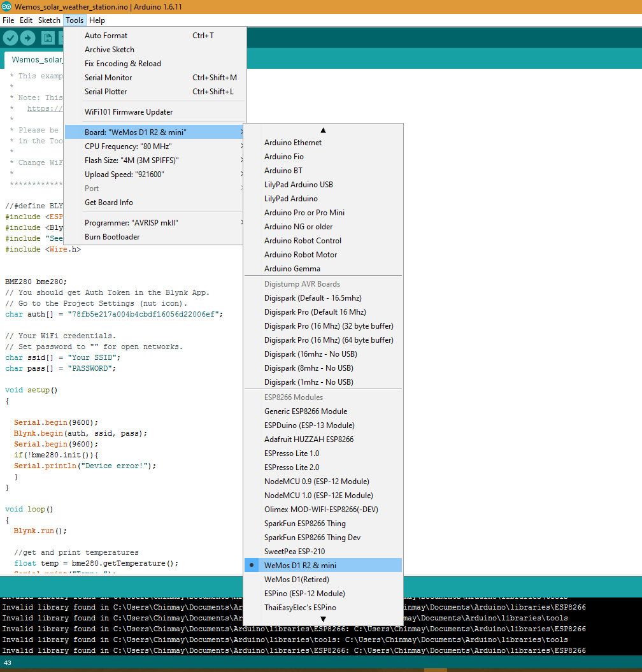This screenshot has width=642, height=672.
Task: Select Arduino Robot Control board
Action: 323,240
